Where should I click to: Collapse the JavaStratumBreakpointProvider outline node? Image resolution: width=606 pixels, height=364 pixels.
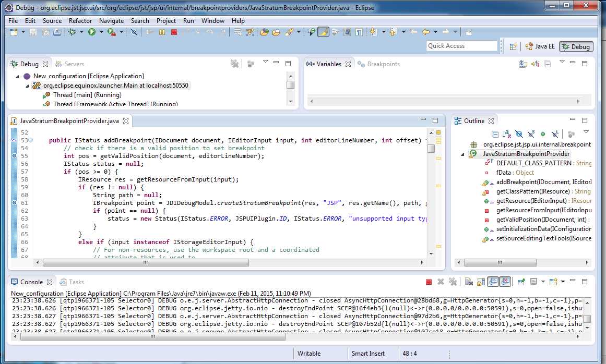point(463,154)
